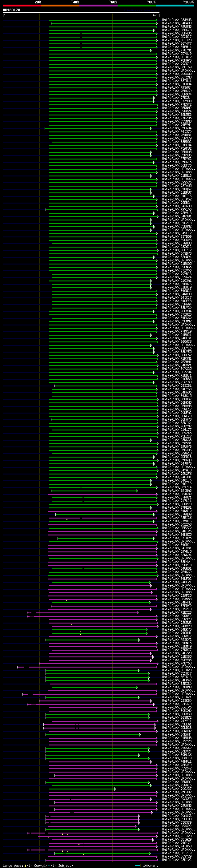Open hit UniRef100_C1BNL5
Viewport: 197px width, 868px height.
[177, 643]
